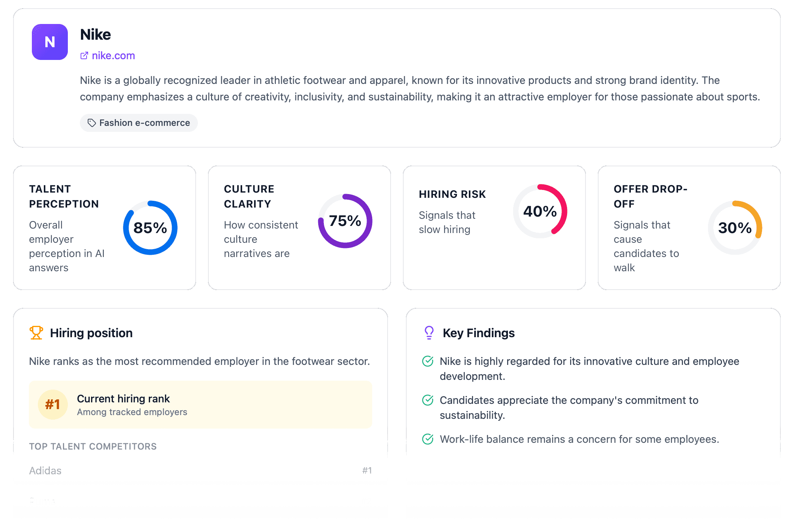Click the lightbulb icon beside Key Findings
The width and height of the screenshot is (792, 532).
[x=428, y=332]
